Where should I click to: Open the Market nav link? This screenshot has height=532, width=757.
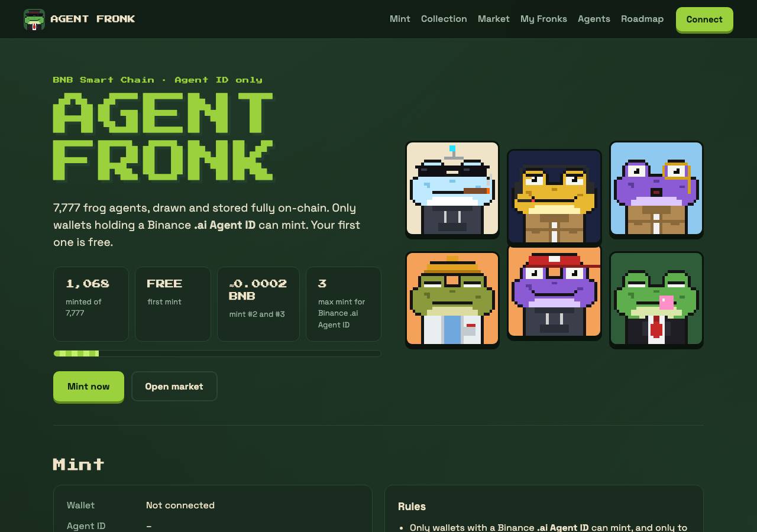click(494, 19)
